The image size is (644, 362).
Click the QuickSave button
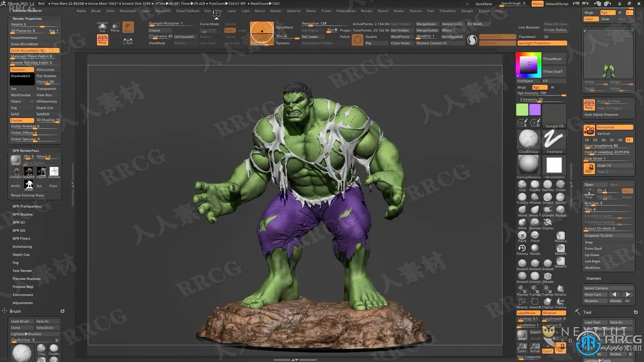coord(484,4)
